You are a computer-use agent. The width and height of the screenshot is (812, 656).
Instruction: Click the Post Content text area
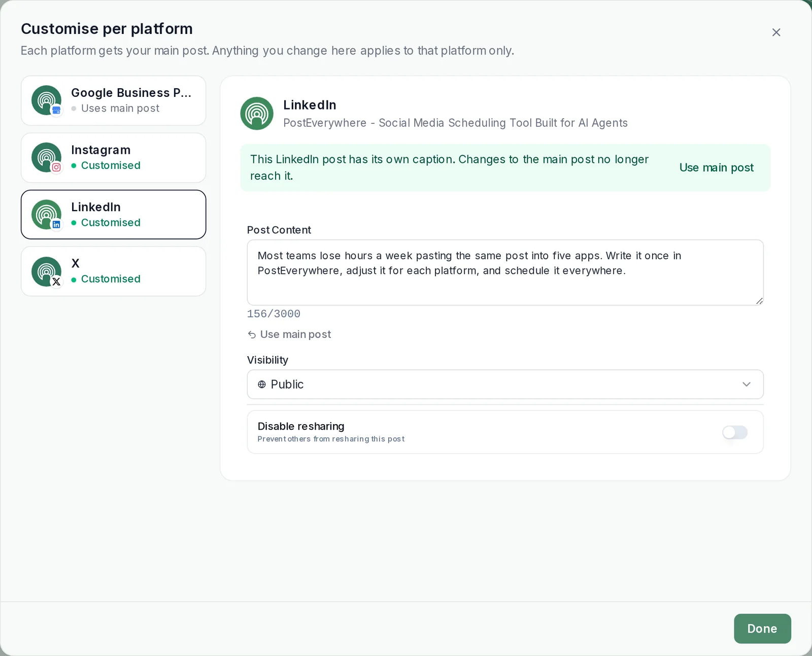(x=505, y=272)
